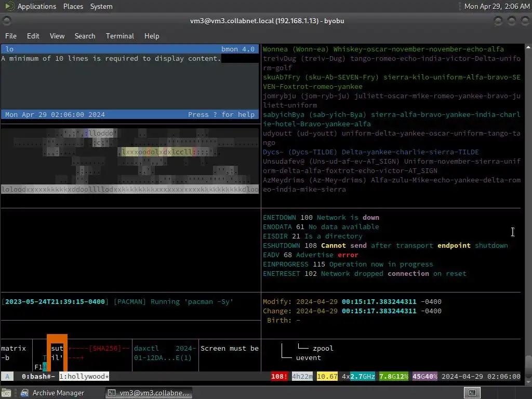Click the 7.8G12% memory indicator
The image size is (532, 399).
(394, 376)
